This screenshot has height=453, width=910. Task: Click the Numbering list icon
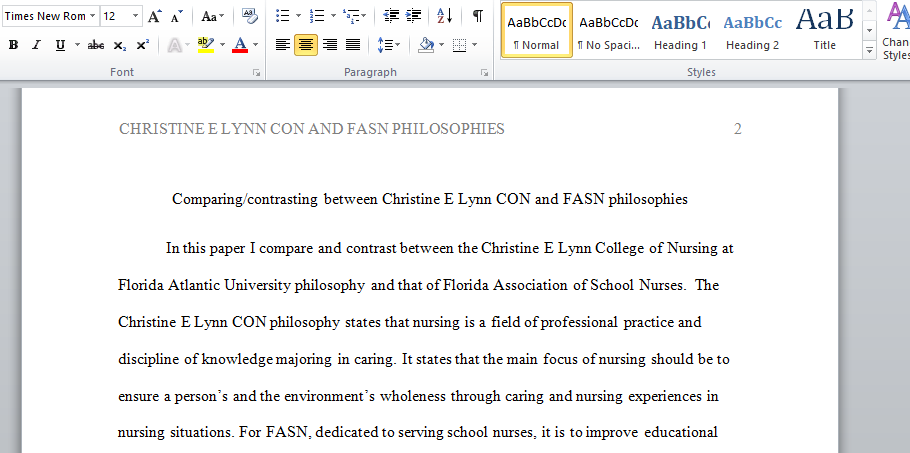tap(317, 16)
